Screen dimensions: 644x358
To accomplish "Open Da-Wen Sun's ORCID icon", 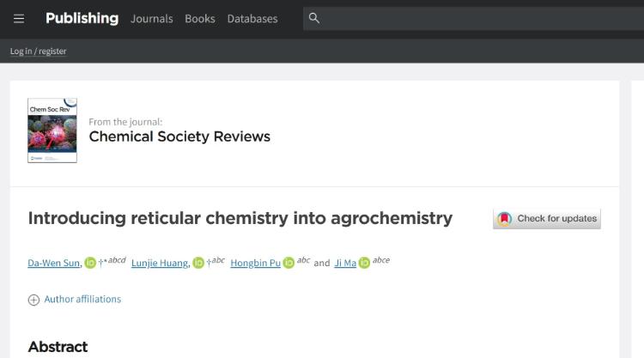I will (x=90, y=263).
